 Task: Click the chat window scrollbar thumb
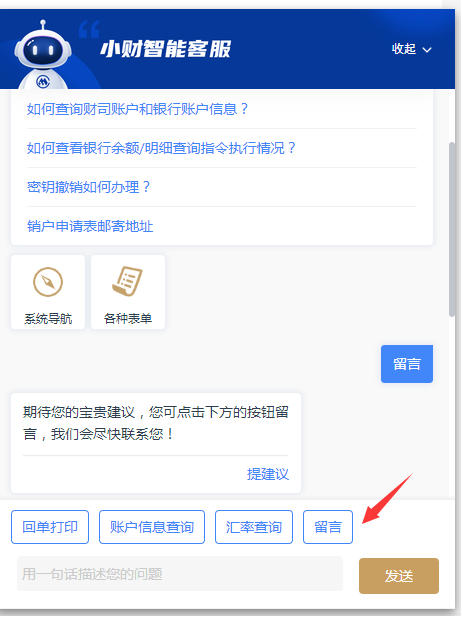(452, 229)
